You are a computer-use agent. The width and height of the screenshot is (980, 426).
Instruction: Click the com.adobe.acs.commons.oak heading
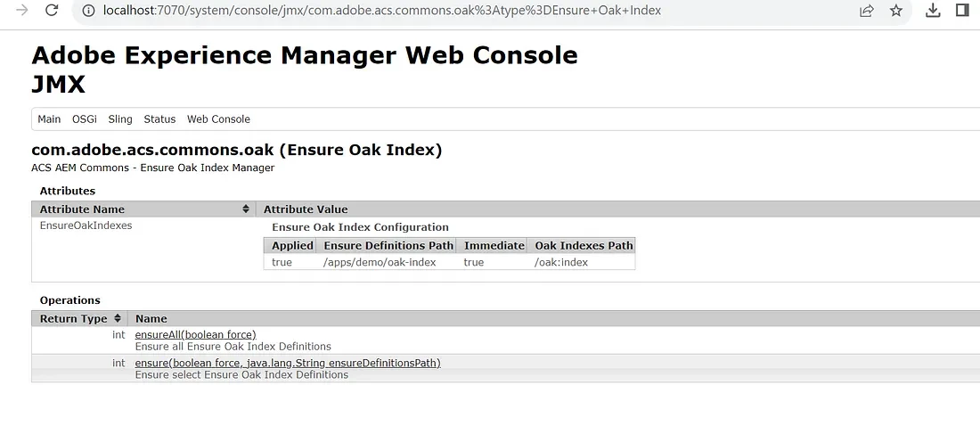(237, 150)
